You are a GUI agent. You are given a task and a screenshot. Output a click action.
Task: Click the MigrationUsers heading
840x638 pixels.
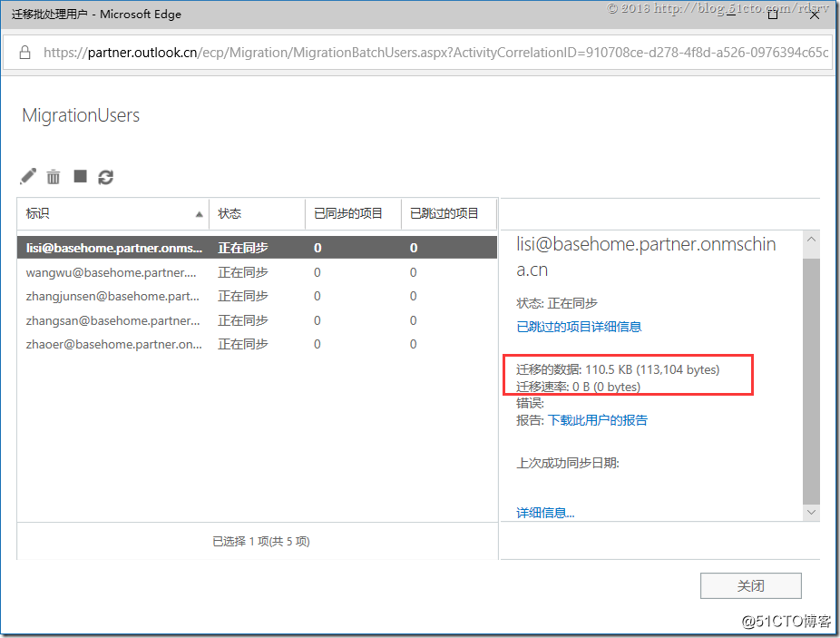click(x=81, y=115)
